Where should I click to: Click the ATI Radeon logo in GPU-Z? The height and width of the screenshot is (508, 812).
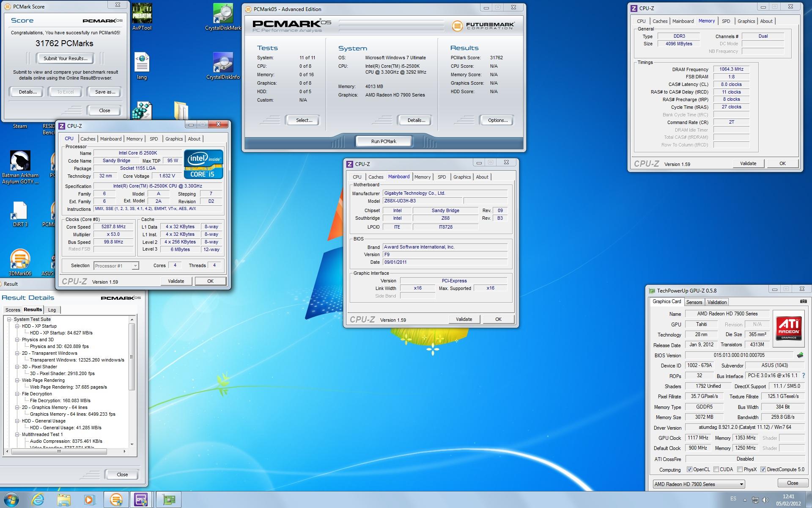click(789, 328)
